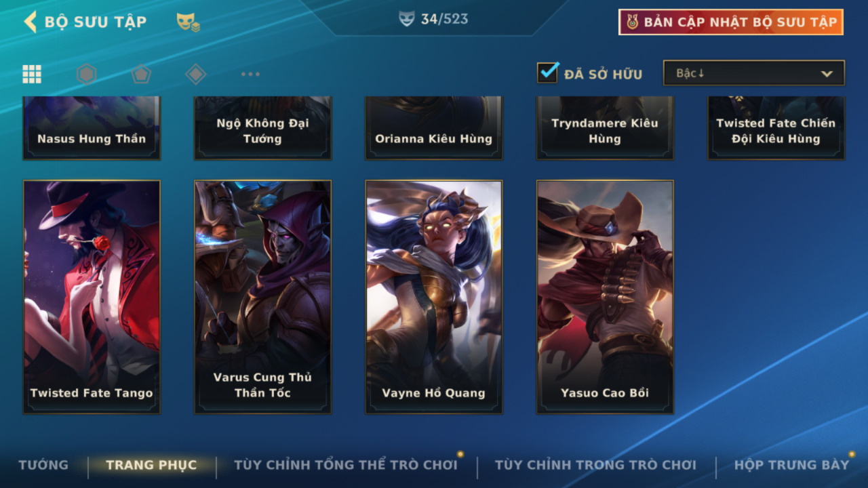Viewport: 868px width, 488px height.
Task: Click the chevron arrow on the sort dropdown
Action: [x=827, y=74]
